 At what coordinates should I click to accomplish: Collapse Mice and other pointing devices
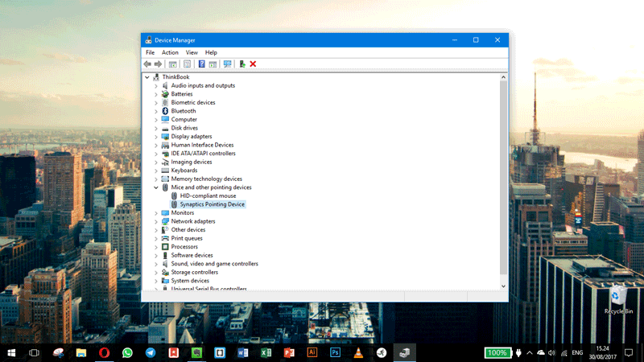[x=156, y=187]
